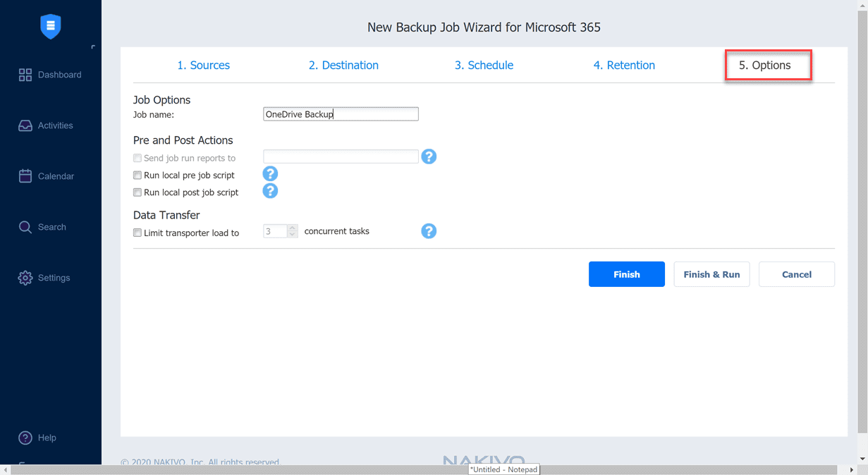The height and width of the screenshot is (475, 868).
Task: Show help for local pre job script
Action: click(x=270, y=173)
